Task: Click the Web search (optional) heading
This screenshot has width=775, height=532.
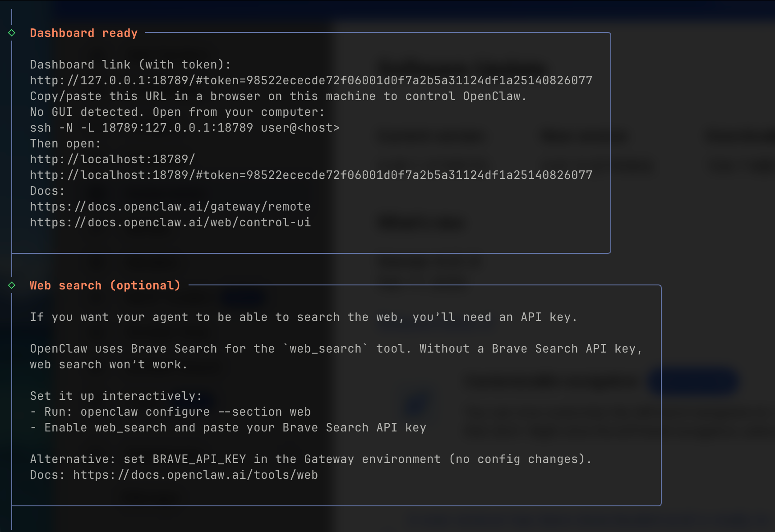Action: point(105,286)
